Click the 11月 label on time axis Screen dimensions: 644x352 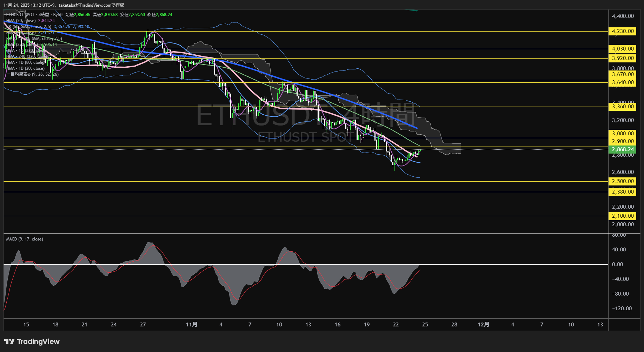[x=191, y=325]
